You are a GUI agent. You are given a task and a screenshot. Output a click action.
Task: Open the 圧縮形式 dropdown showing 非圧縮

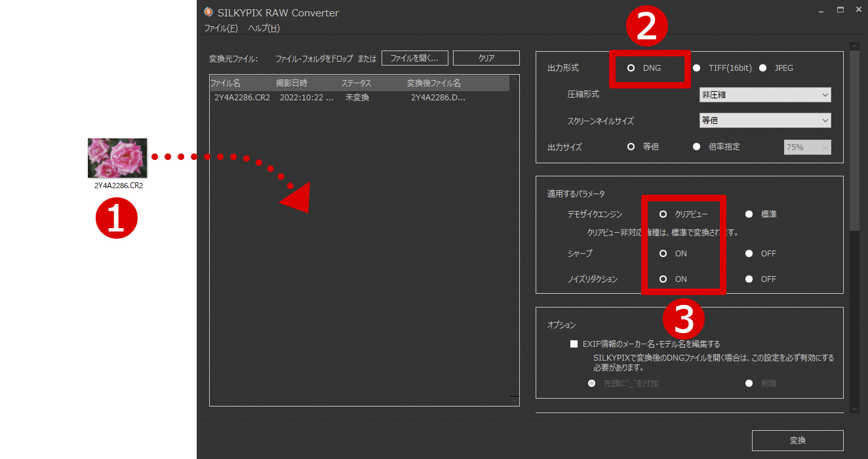764,94
